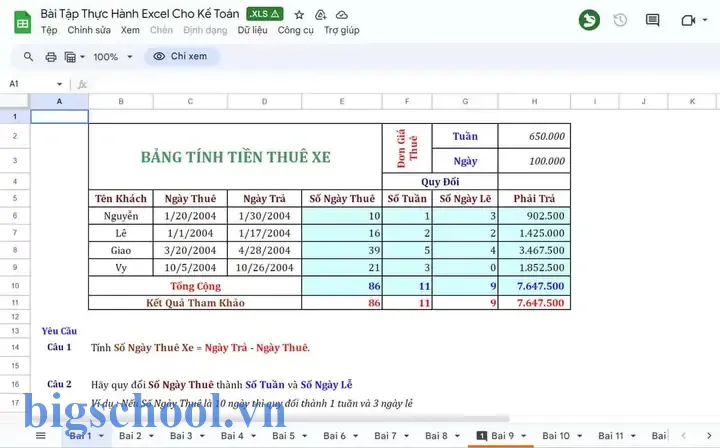Screen dimensions: 720x448
Task: Select cell with value 650.000
Action: 534,136
